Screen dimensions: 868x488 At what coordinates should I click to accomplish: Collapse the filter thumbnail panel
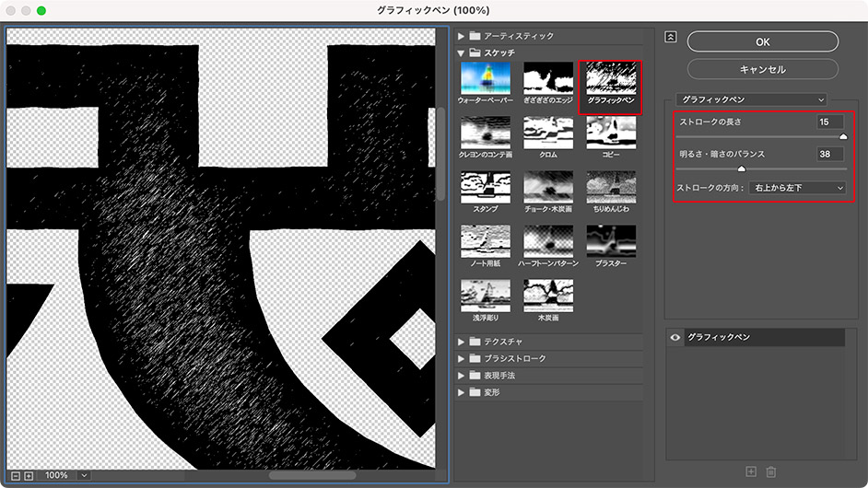tap(671, 37)
